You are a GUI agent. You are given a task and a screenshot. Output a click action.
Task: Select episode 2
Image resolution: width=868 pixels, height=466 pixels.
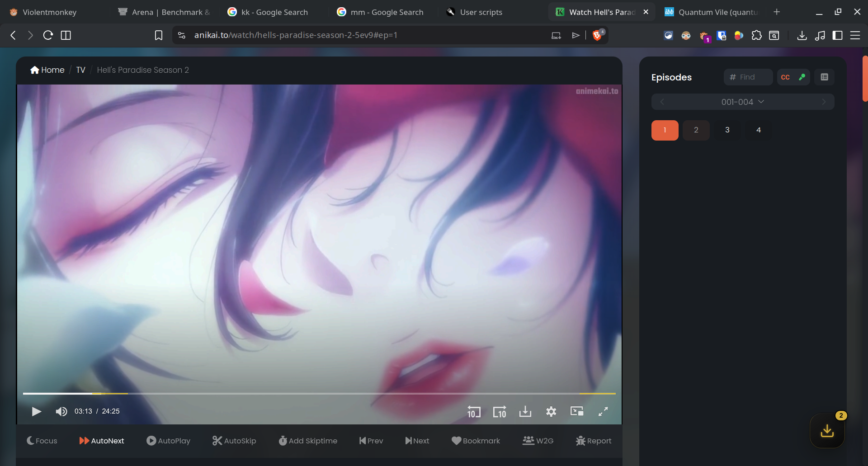(x=696, y=130)
